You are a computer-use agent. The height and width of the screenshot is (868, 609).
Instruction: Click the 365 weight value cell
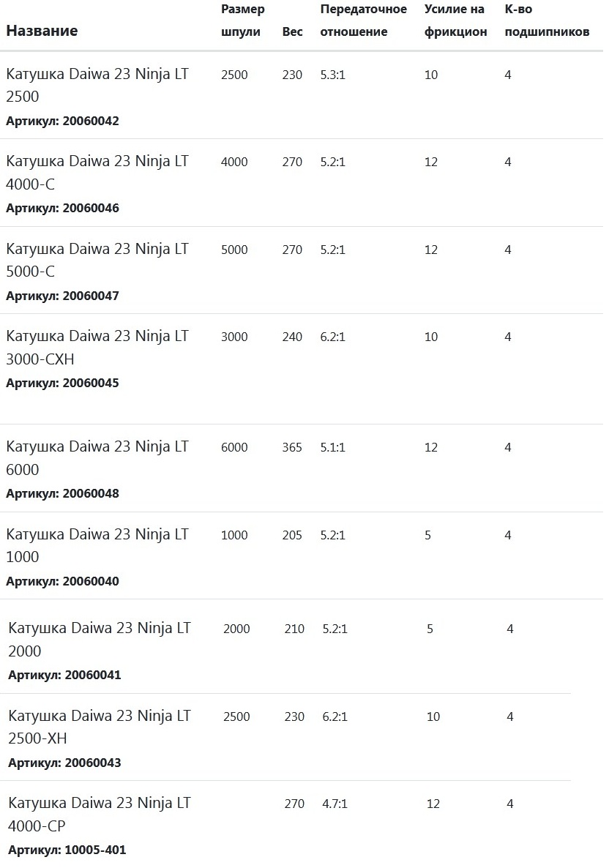click(292, 447)
